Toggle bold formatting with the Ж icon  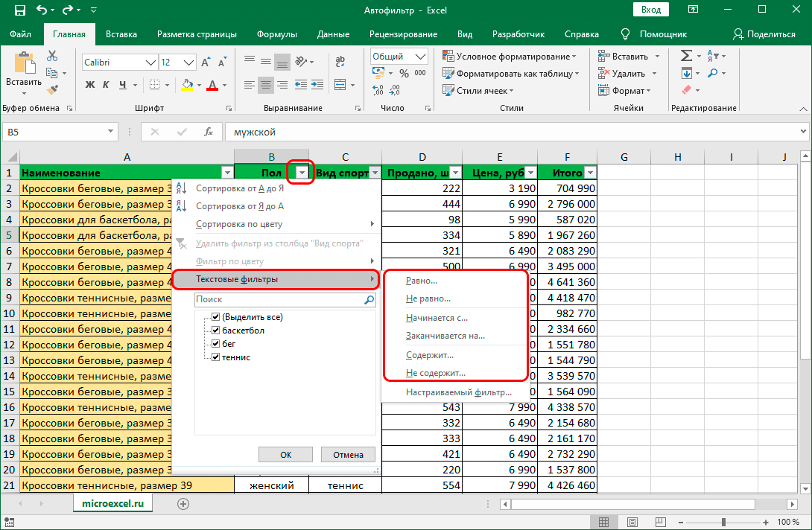(89, 85)
